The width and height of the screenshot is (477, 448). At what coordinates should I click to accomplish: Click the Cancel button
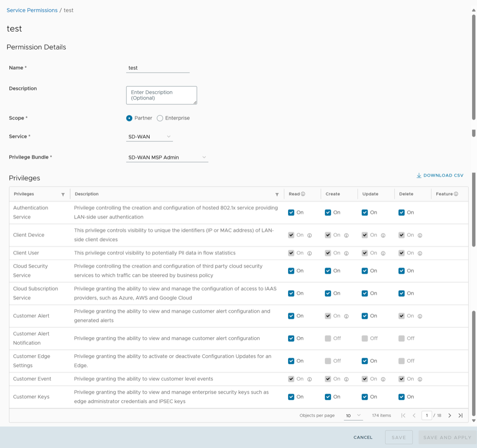pos(363,437)
